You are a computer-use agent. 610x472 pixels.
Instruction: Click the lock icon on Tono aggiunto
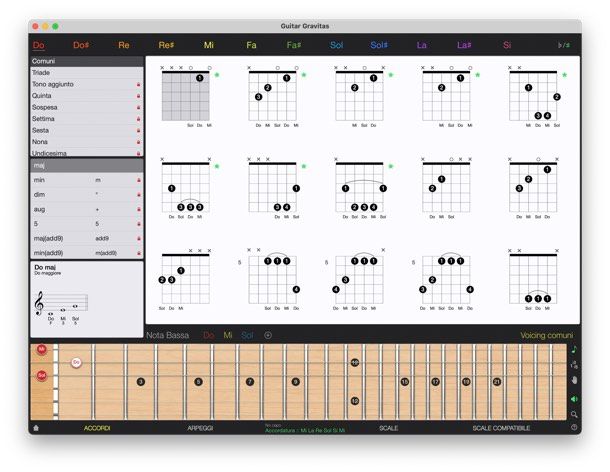point(138,84)
